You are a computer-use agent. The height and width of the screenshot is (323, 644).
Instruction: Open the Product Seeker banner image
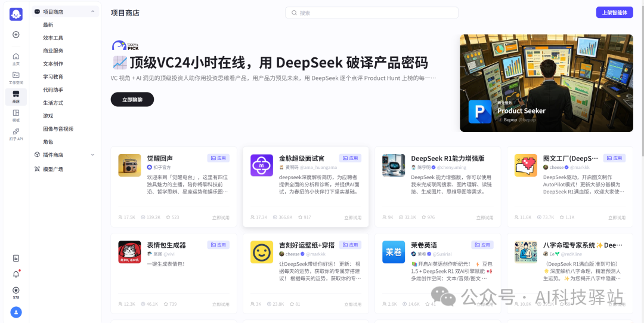[x=546, y=83]
